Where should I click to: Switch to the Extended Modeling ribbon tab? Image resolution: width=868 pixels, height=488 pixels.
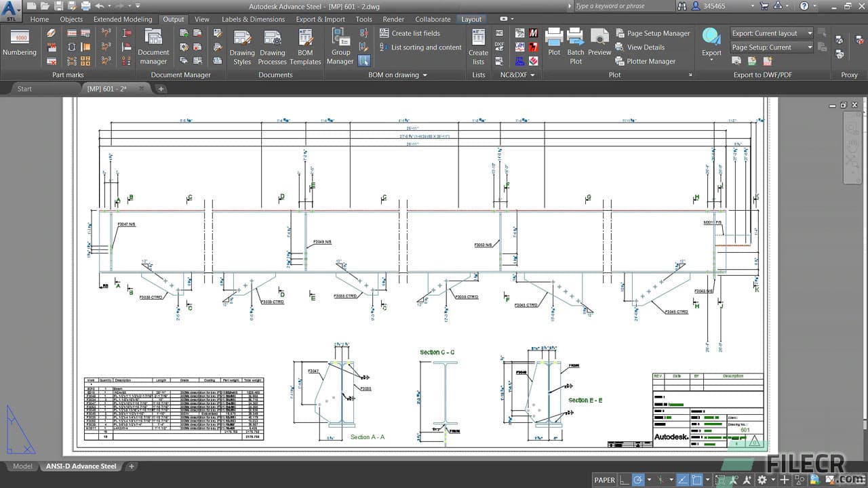pos(123,19)
